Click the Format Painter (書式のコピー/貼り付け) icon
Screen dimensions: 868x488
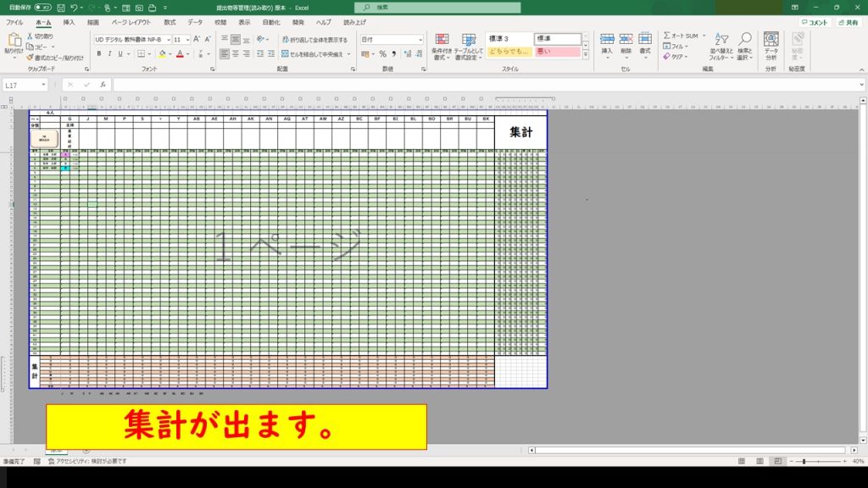(30, 58)
